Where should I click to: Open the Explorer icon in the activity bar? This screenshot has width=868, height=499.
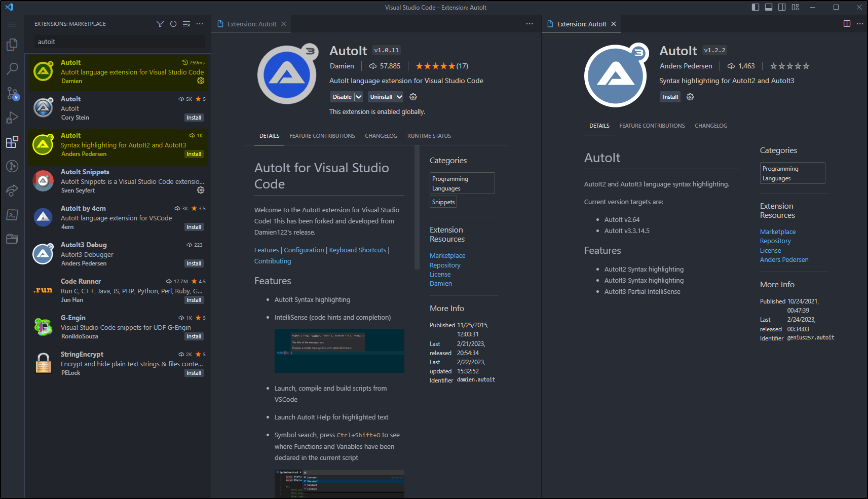12,44
